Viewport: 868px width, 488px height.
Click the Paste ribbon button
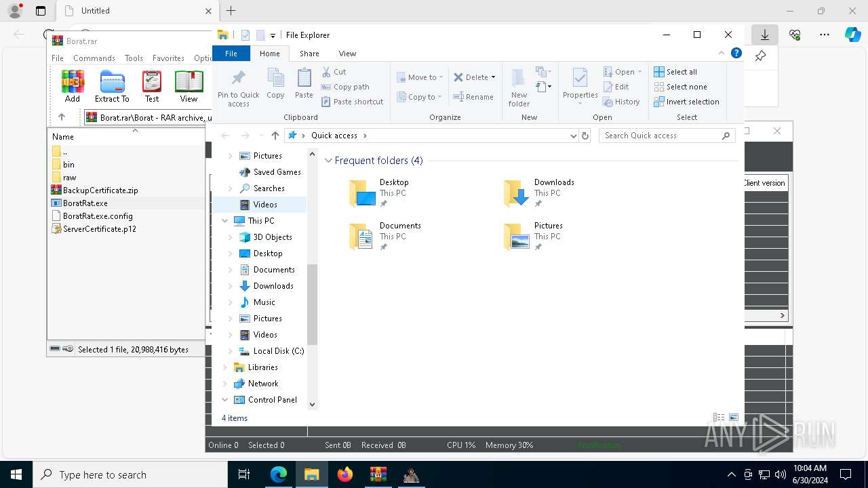pos(304,83)
